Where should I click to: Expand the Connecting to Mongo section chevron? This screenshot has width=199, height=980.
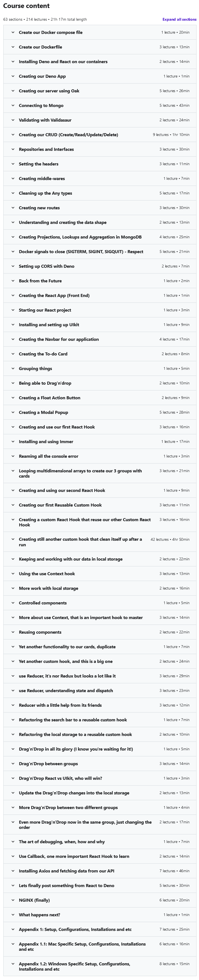pos(13,106)
